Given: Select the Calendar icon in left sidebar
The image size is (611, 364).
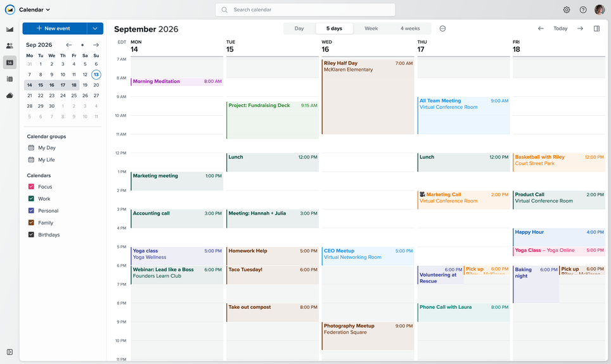Looking at the screenshot, I should 10,62.
